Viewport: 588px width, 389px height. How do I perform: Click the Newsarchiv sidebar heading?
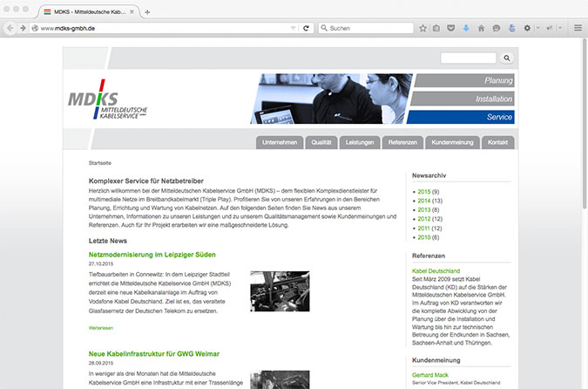click(429, 175)
